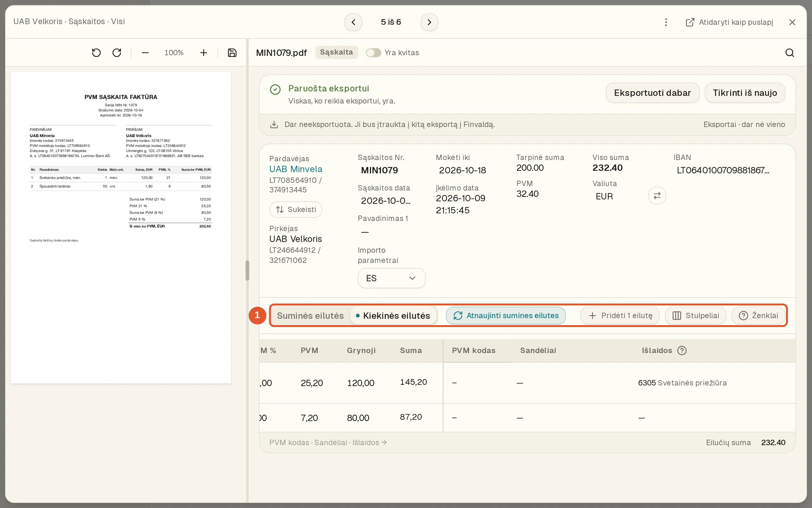Open the UAB Minvela seller link
The image size is (812, 508).
[296, 169]
